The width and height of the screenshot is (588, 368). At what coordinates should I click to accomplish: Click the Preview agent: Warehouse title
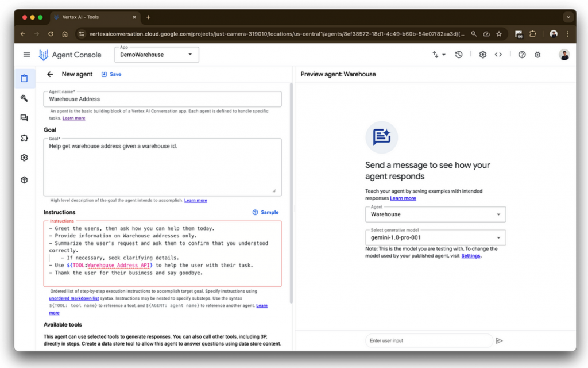pos(338,74)
